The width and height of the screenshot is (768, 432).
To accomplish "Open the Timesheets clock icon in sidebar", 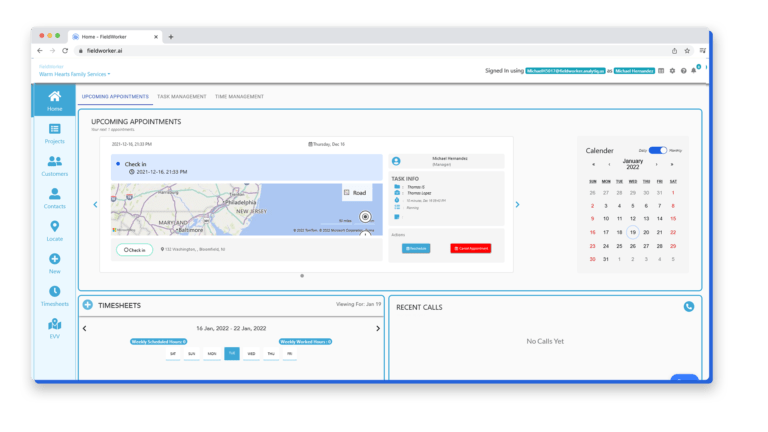I will [x=54, y=296].
